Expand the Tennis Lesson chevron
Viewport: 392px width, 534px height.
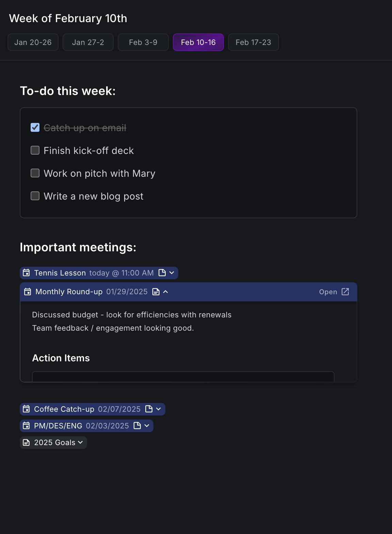(x=172, y=272)
